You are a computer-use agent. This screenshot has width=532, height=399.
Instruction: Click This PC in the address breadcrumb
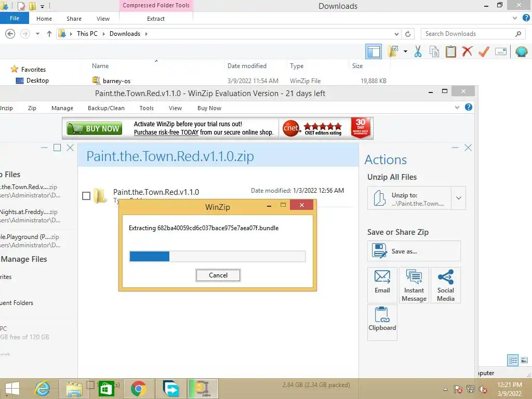(x=87, y=34)
